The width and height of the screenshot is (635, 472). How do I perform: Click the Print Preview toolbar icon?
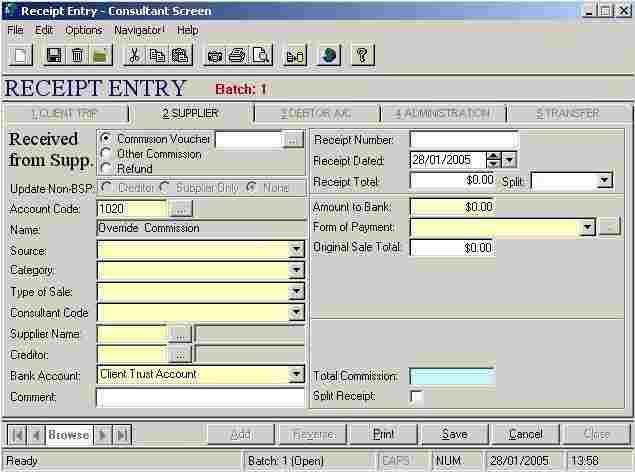tap(260, 55)
